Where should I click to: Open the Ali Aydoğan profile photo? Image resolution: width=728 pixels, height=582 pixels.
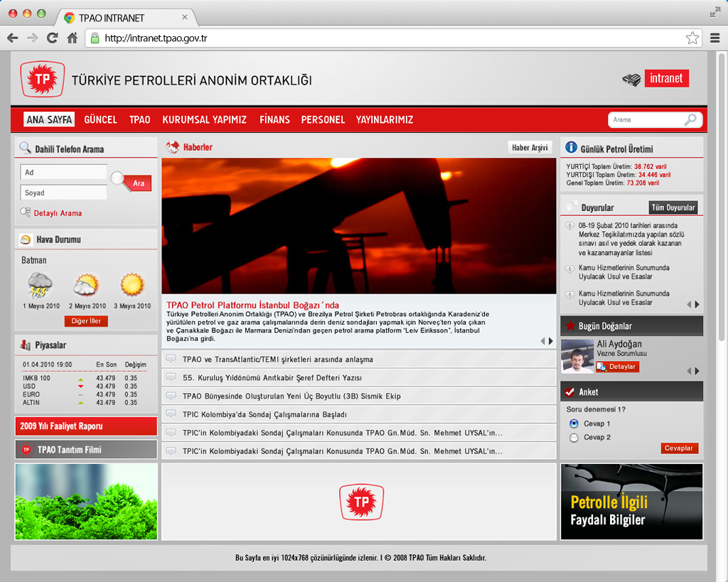[577, 356]
